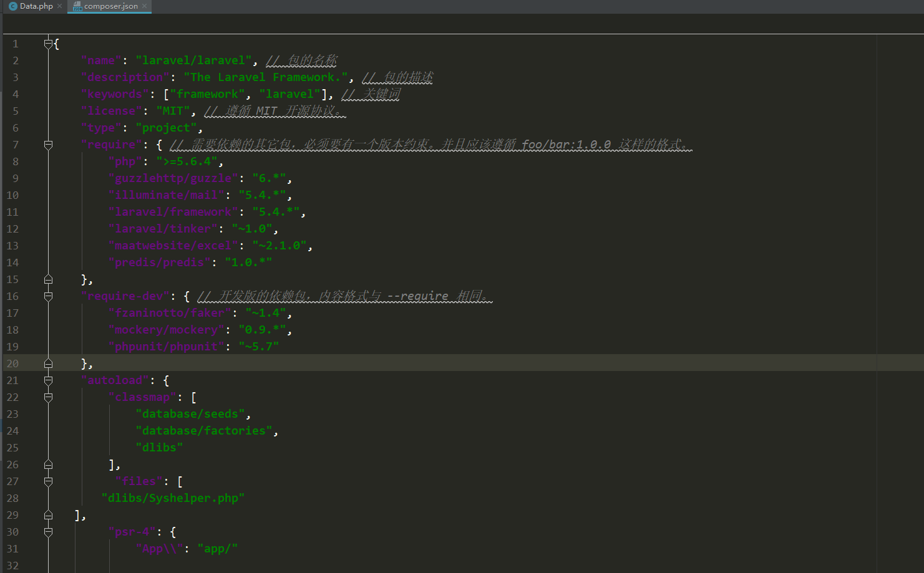Click the "maatwebsite/excel" key
This screenshot has height=573, width=924.
coord(173,246)
